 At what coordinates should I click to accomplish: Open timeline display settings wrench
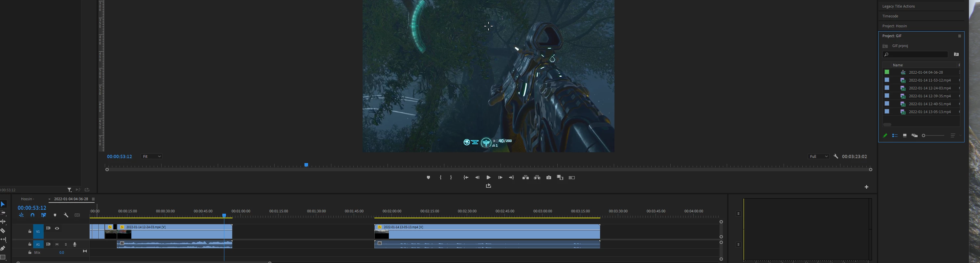pos(66,215)
